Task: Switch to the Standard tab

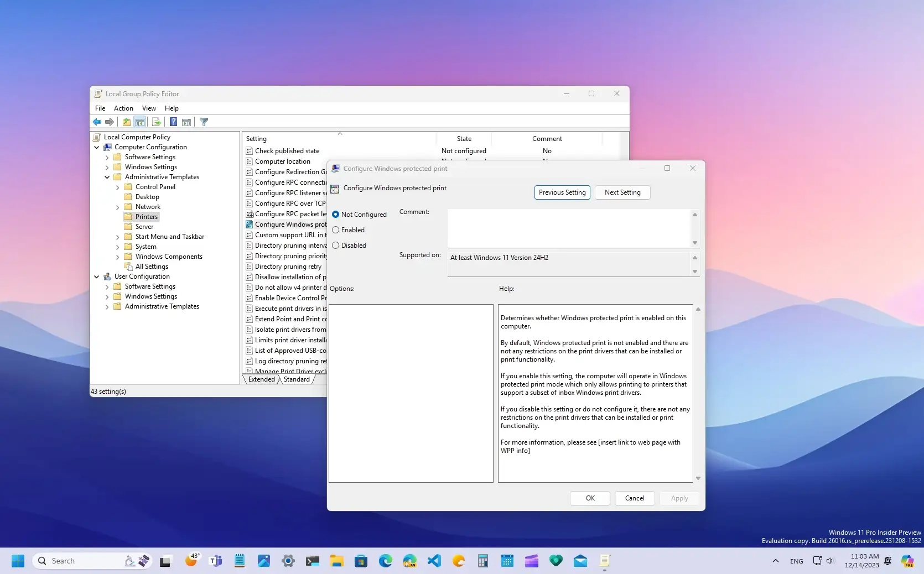Action: [x=297, y=379]
